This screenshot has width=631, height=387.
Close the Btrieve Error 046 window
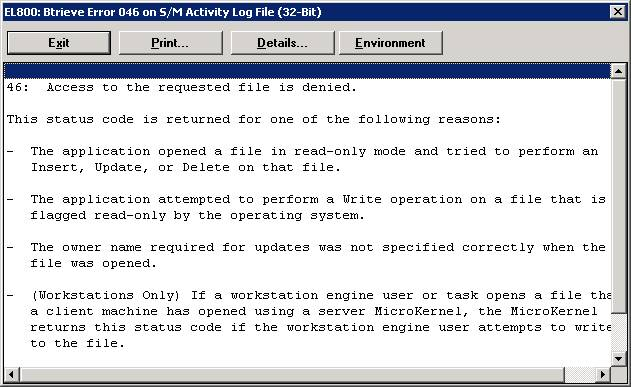tap(618, 12)
